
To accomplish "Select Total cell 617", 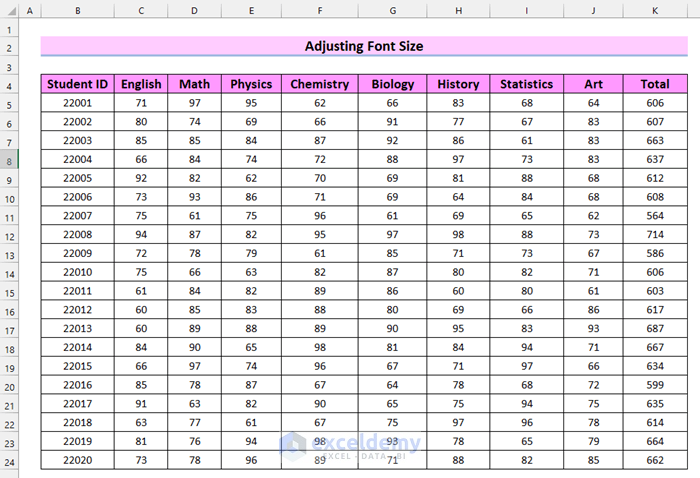I will coord(655,310).
